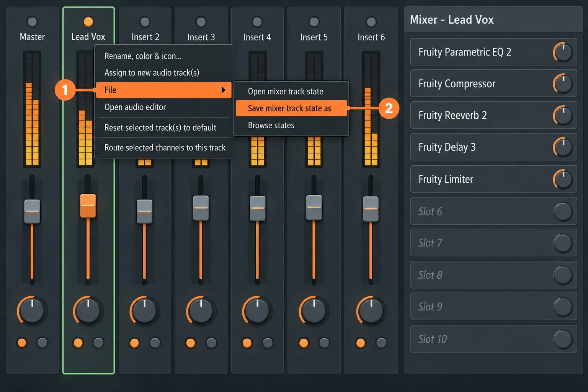The height and width of the screenshot is (392, 588).
Task: Select the Master track label
Action: [32, 37]
